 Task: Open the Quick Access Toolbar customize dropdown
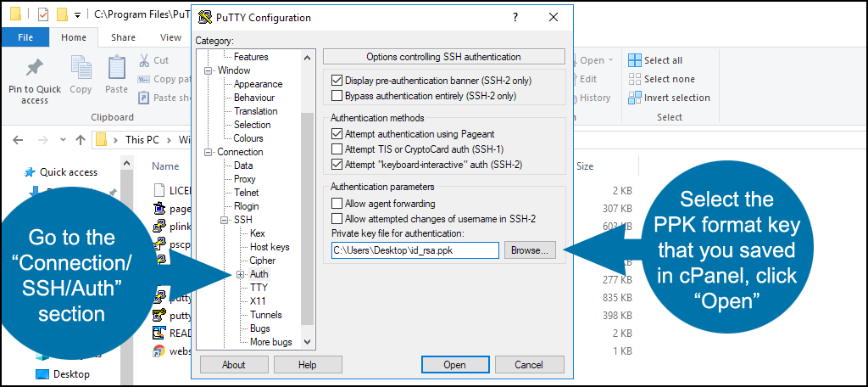77,14
